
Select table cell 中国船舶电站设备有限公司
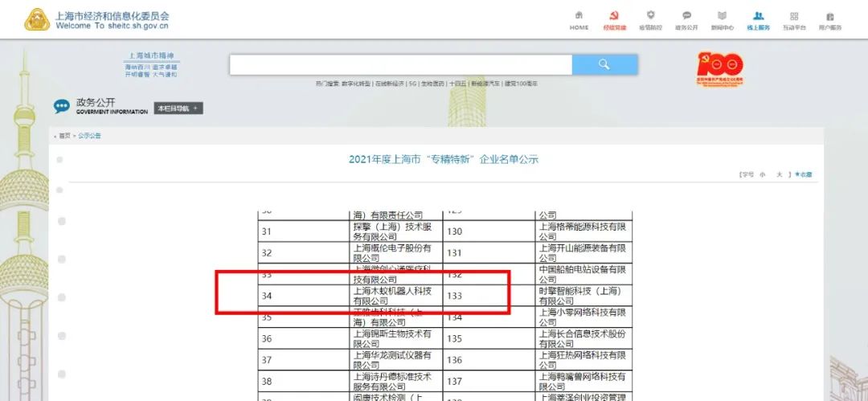[x=583, y=275]
